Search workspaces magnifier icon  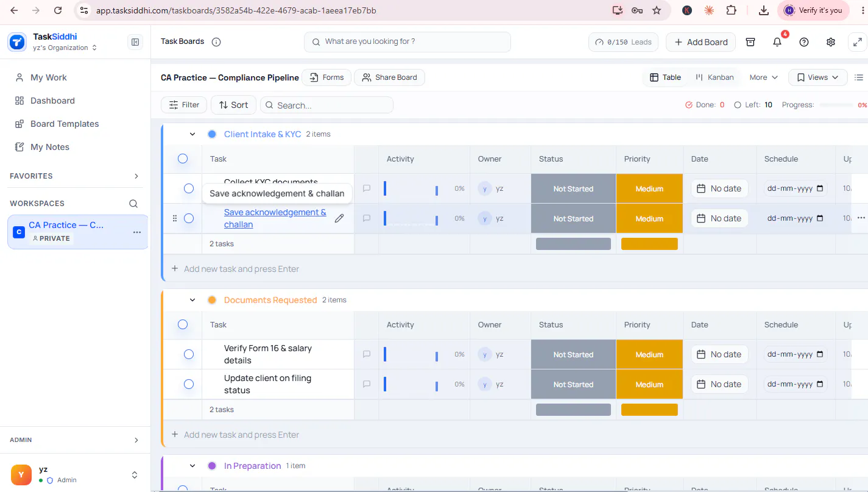coord(133,204)
